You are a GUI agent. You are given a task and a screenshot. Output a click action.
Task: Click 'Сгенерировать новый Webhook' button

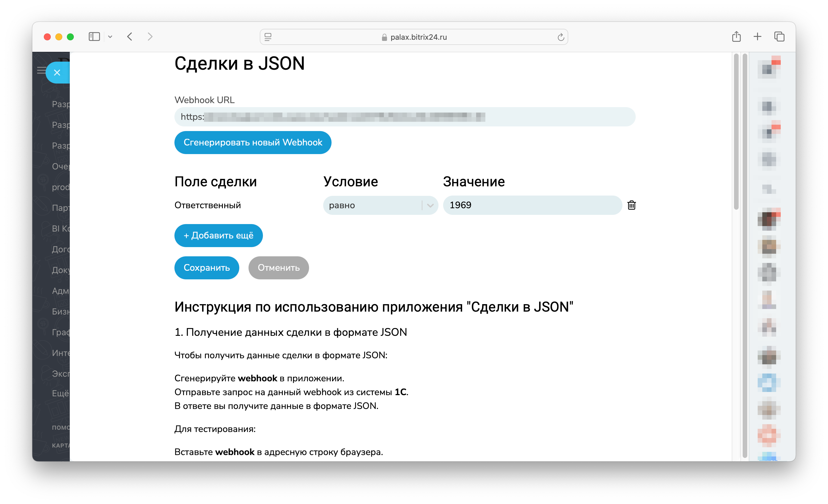tap(253, 142)
